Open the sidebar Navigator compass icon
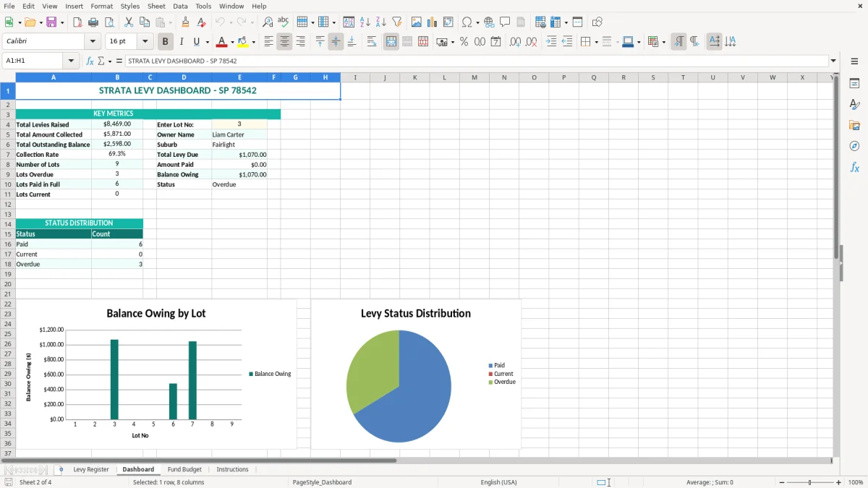The image size is (868, 488). [x=854, y=146]
